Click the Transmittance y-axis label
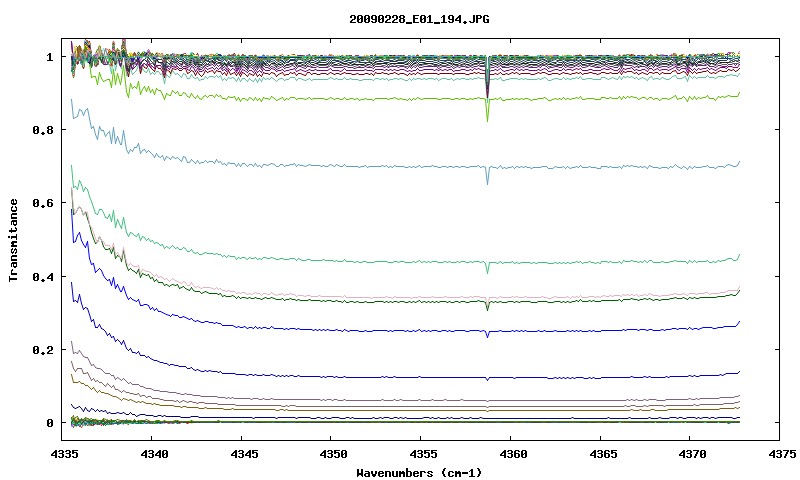The width and height of the screenshot is (800, 480). tap(13, 240)
